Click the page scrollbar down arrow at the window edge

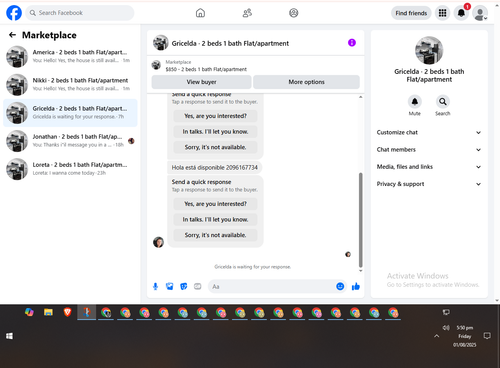(x=497, y=300)
